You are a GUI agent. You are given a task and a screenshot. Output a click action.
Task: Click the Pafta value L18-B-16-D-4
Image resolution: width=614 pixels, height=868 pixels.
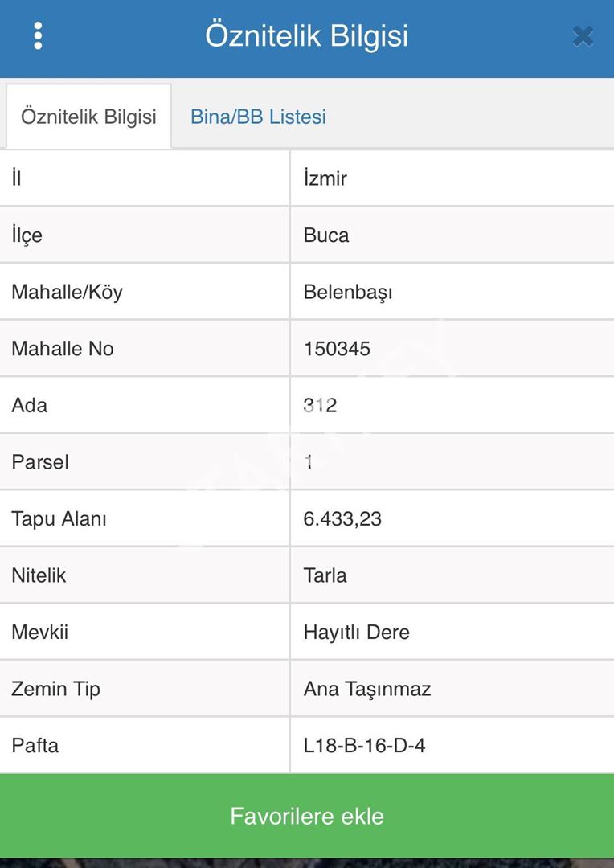pos(364,746)
